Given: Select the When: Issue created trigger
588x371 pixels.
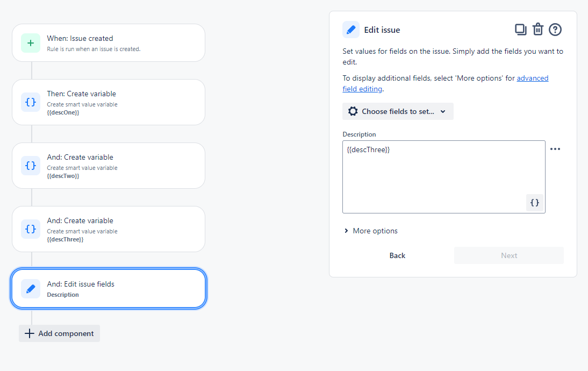Looking at the screenshot, I should (x=109, y=43).
